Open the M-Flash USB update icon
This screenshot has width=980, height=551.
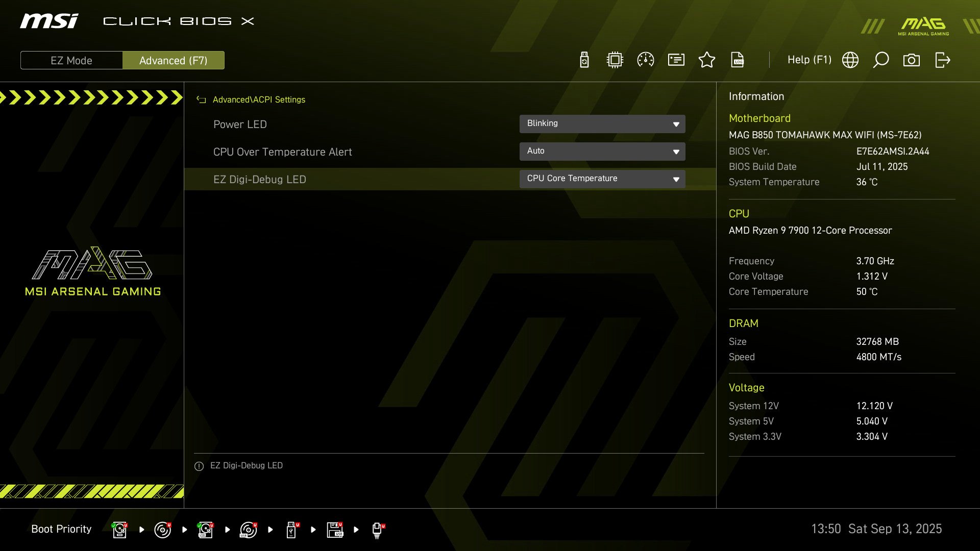point(584,60)
